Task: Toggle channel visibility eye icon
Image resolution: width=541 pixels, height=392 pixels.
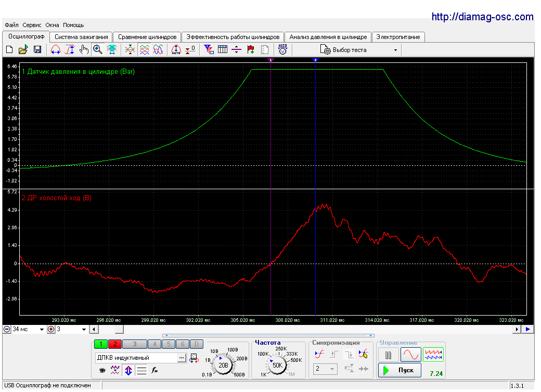Action: click(102, 371)
